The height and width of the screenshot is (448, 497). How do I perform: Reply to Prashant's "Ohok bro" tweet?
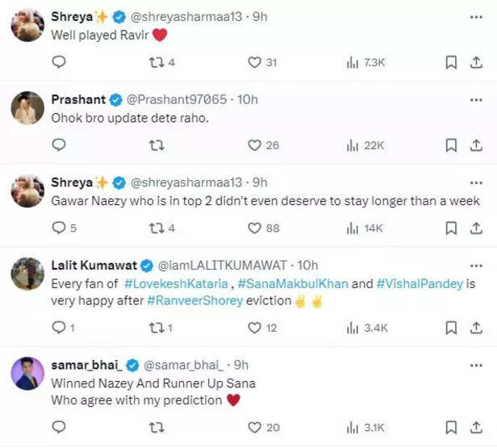pyautogui.click(x=59, y=145)
